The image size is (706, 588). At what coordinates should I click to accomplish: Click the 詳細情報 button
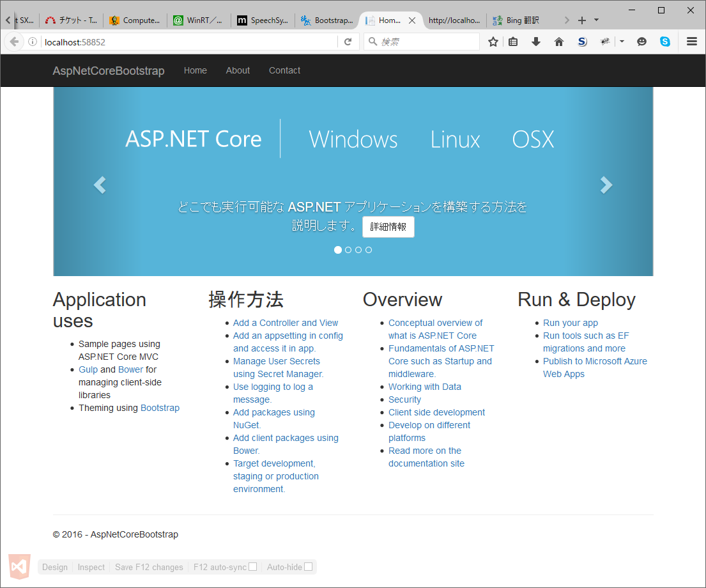388,227
